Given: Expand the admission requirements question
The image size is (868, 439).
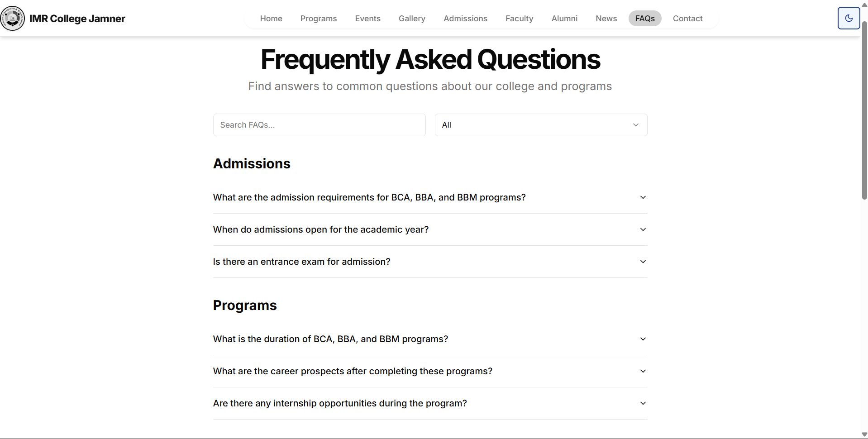Looking at the screenshot, I should click(429, 197).
